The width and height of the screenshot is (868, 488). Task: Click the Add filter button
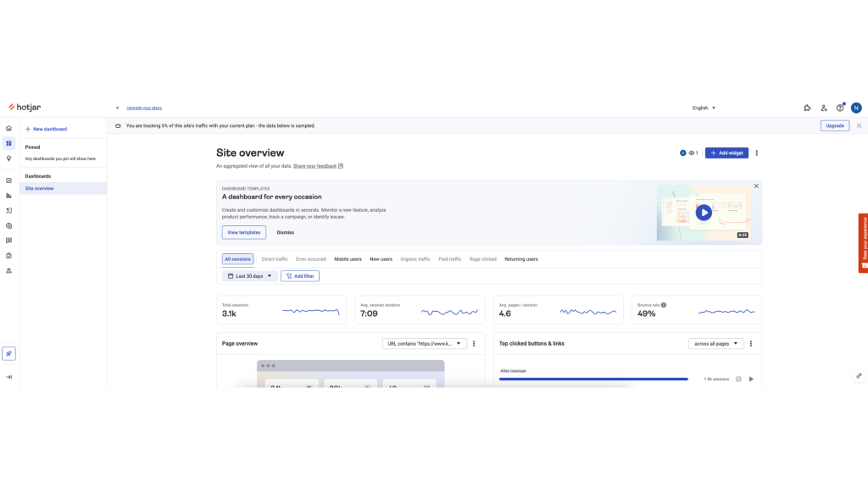point(300,276)
